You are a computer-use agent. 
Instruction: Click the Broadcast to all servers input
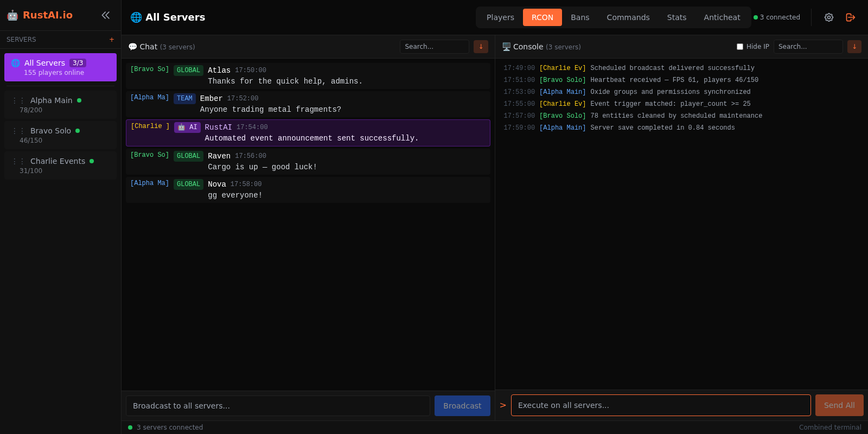point(278,406)
